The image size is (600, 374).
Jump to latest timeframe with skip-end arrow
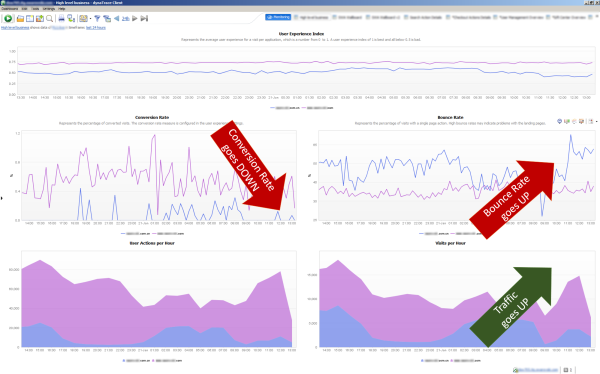[144, 18]
